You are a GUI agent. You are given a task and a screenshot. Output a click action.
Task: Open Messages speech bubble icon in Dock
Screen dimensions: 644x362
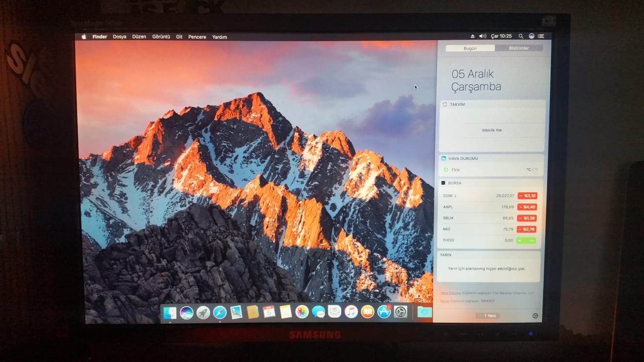pyautogui.click(x=319, y=312)
